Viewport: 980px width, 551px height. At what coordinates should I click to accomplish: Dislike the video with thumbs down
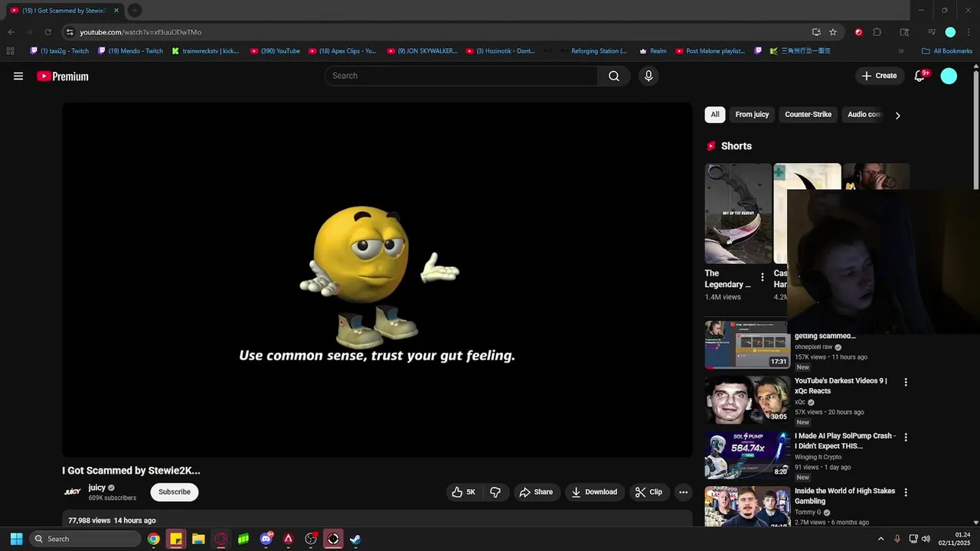click(495, 492)
